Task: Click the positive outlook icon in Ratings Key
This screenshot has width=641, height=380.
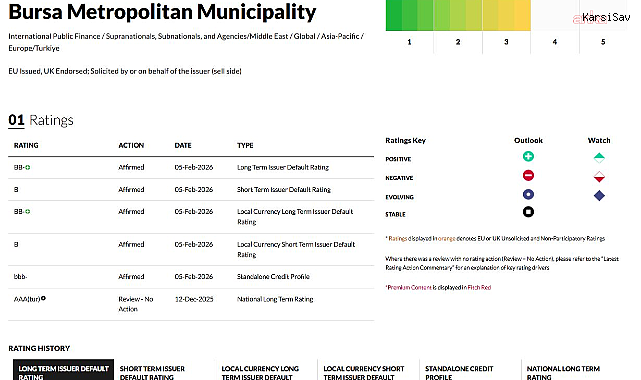Action: click(x=528, y=156)
